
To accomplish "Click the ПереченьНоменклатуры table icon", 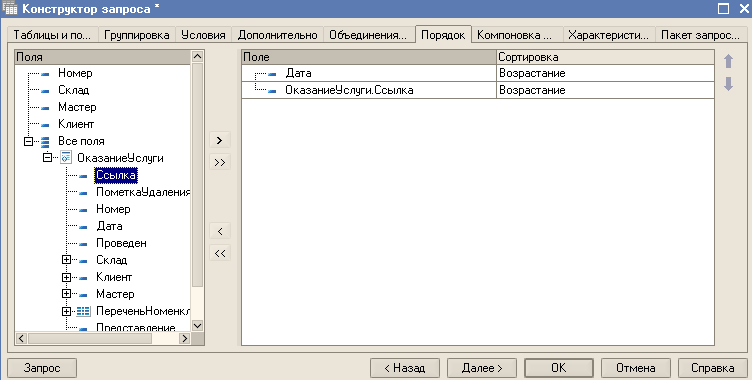I will point(83,311).
